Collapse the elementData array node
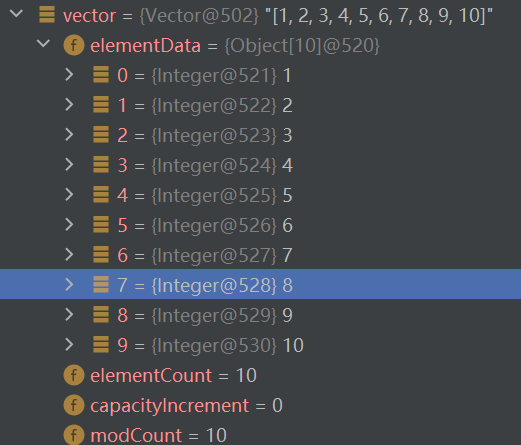This screenshot has height=445, width=521. pos(43,44)
